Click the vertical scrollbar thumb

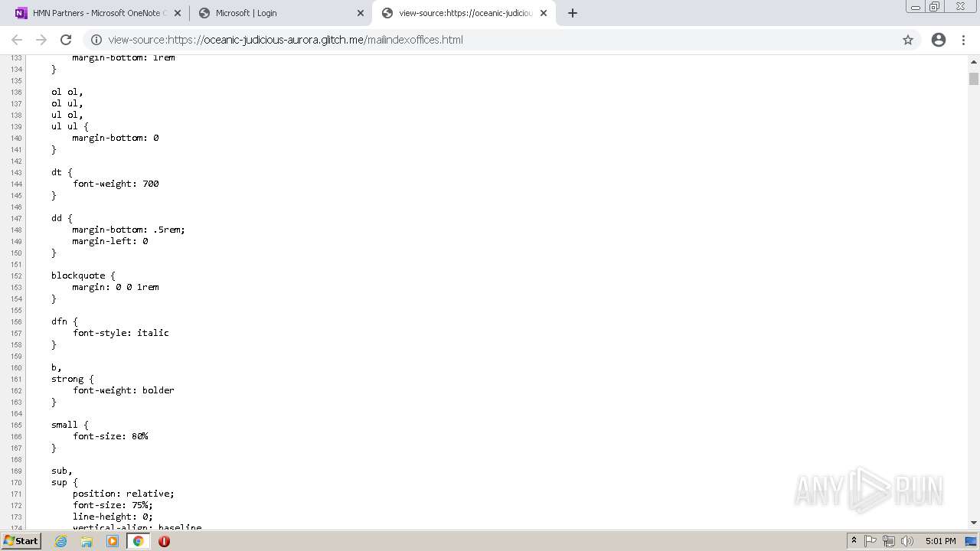click(x=974, y=79)
